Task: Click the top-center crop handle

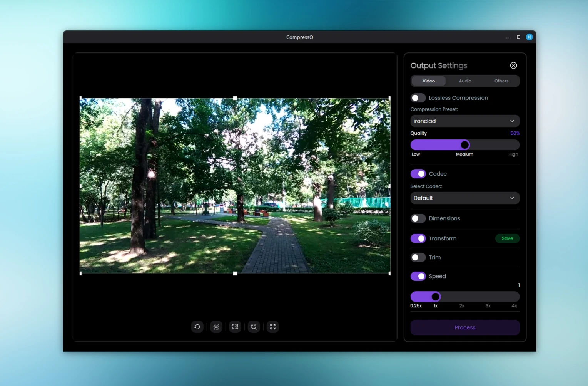Action: click(235, 98)
